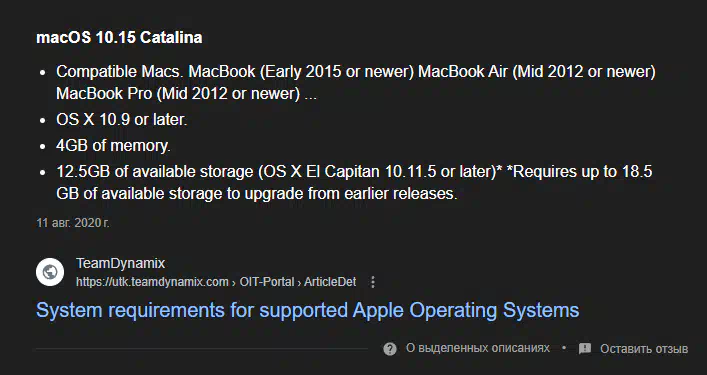This screenshot has height=375, width=707.
Task: Click the 'OS X 10.9 or later' line
Action: point(121,119)
